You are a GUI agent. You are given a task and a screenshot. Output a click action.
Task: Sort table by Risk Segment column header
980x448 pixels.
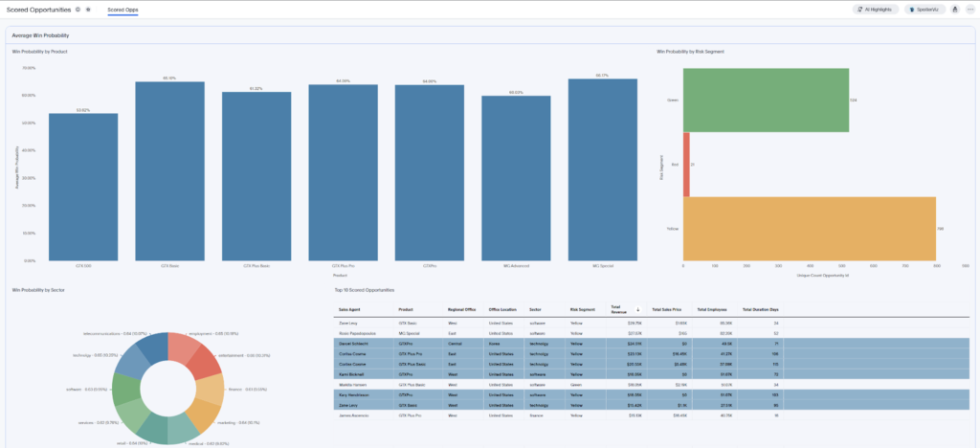point(582,310)
